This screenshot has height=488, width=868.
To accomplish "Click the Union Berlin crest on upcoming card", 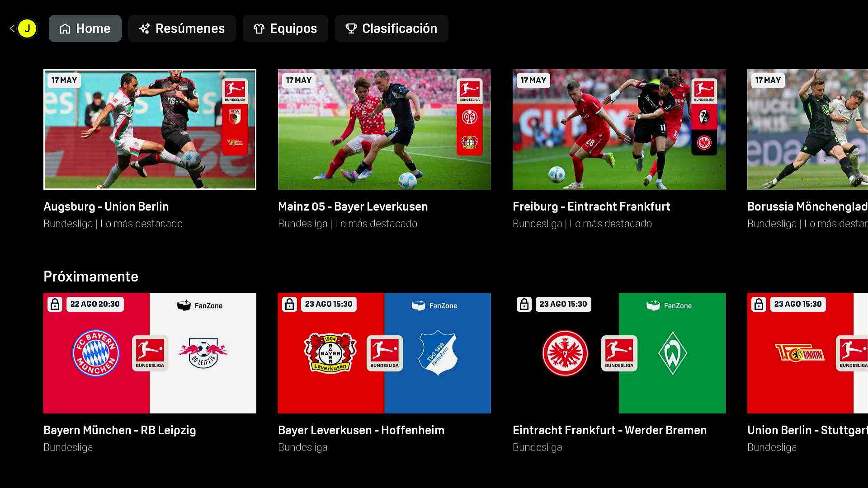I will click(800, 353).
